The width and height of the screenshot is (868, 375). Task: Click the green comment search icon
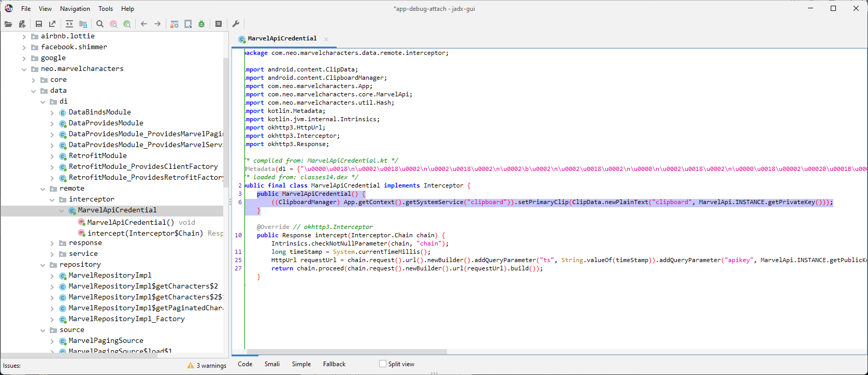tap(127, 24)
